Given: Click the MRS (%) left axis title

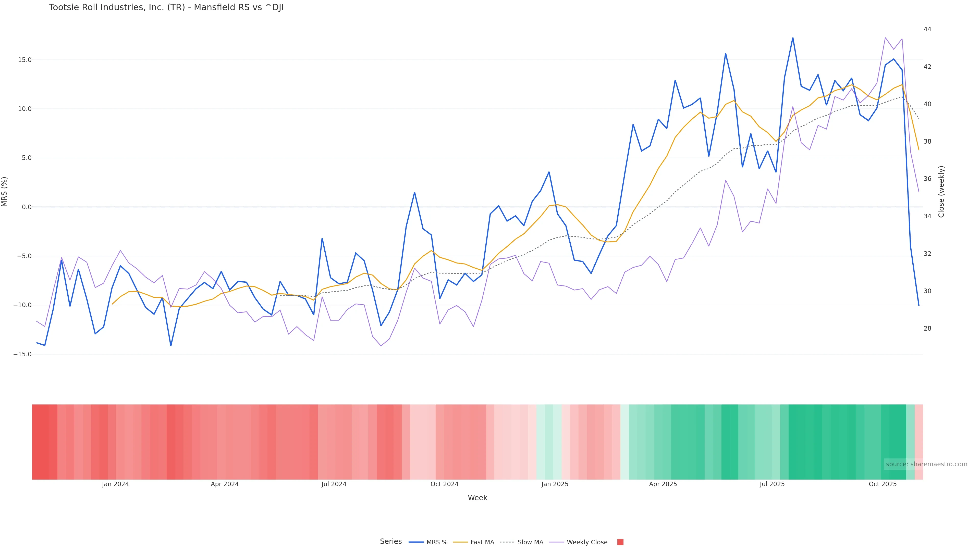Looking at the screenshot, I should pos(5,192).
